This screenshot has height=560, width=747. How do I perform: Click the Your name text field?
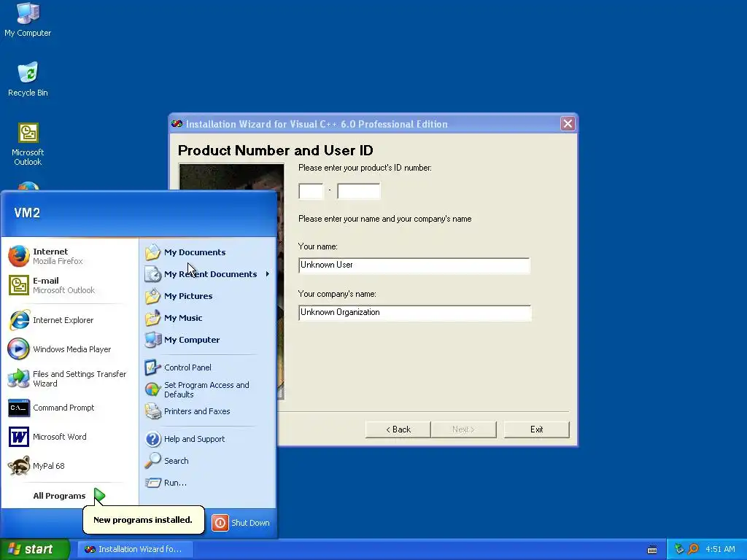(414, 265)
